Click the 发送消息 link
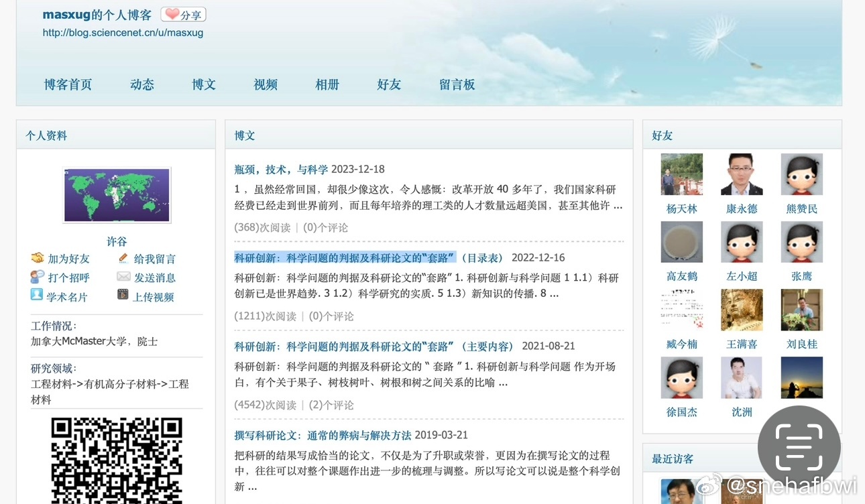865x504 pixels. click(x=155, y=277)
